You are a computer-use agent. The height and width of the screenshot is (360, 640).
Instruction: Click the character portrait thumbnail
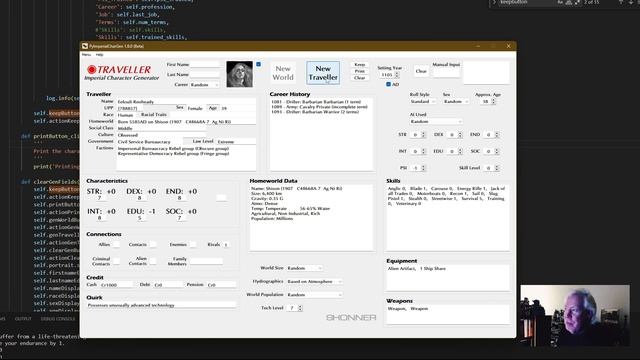240,74
